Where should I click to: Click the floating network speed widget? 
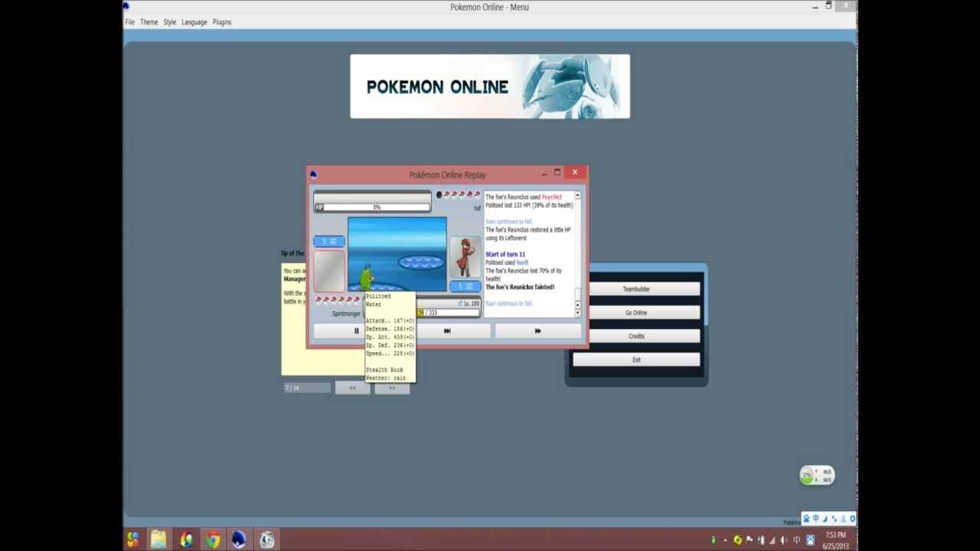tap(817, 475)
